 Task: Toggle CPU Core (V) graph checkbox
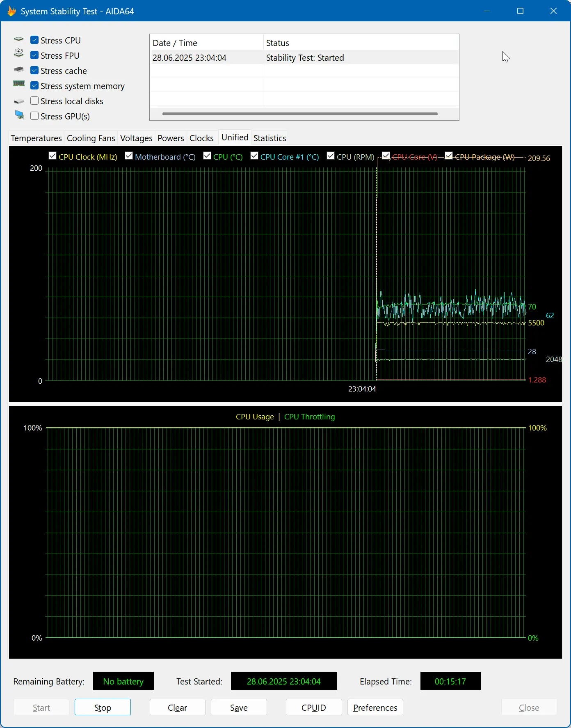point(386,156)
